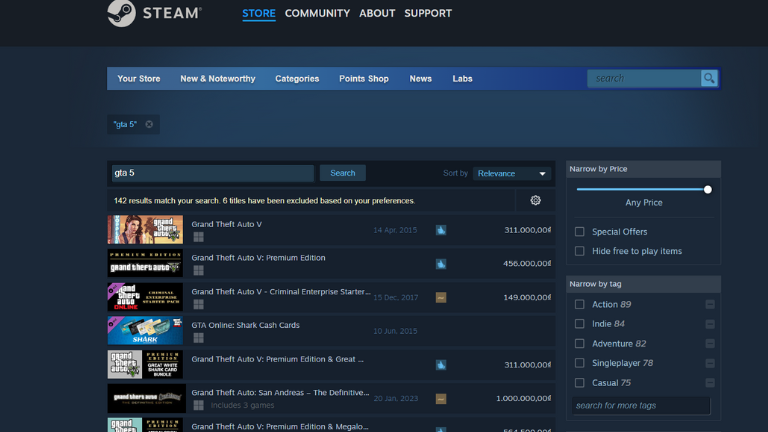Click the Criminal Enterprise Starter Pack thumbnail
The width and height of the screenshot is (768, 432).
(x=145, y=297)
